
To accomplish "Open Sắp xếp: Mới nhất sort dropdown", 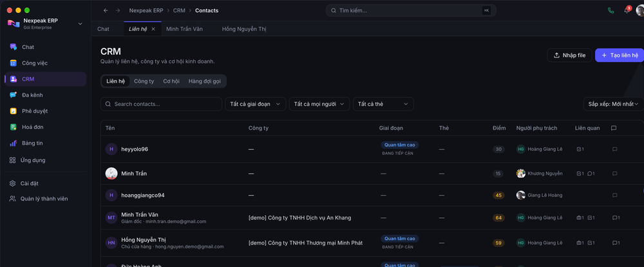I will pos(614,104).
